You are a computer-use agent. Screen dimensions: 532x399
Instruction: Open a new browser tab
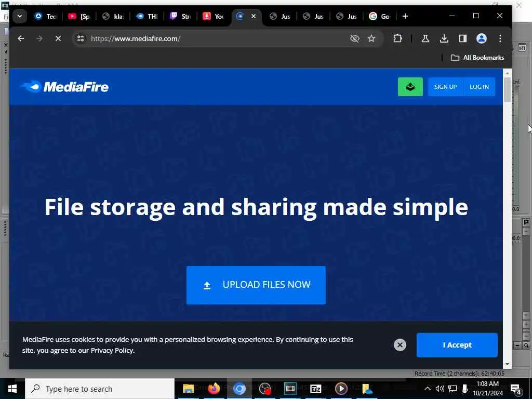pyautogui.click(x=405, y=16)
